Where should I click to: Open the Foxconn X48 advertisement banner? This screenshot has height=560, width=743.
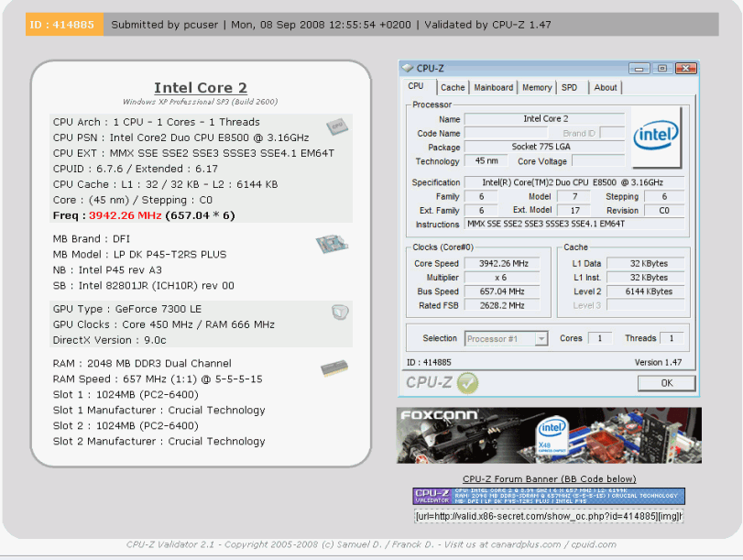point(549,435)
